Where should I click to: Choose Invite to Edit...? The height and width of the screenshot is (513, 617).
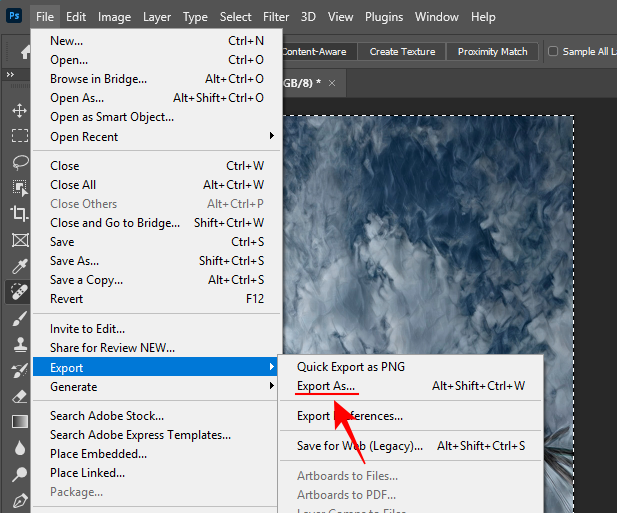click(x=157, y=328)
